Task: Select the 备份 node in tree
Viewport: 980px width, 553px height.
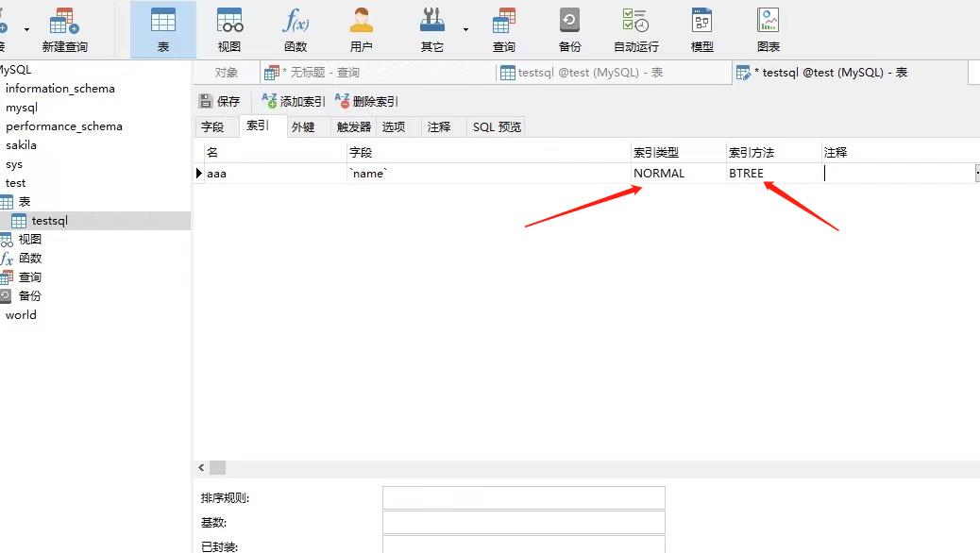Action: 29,296
